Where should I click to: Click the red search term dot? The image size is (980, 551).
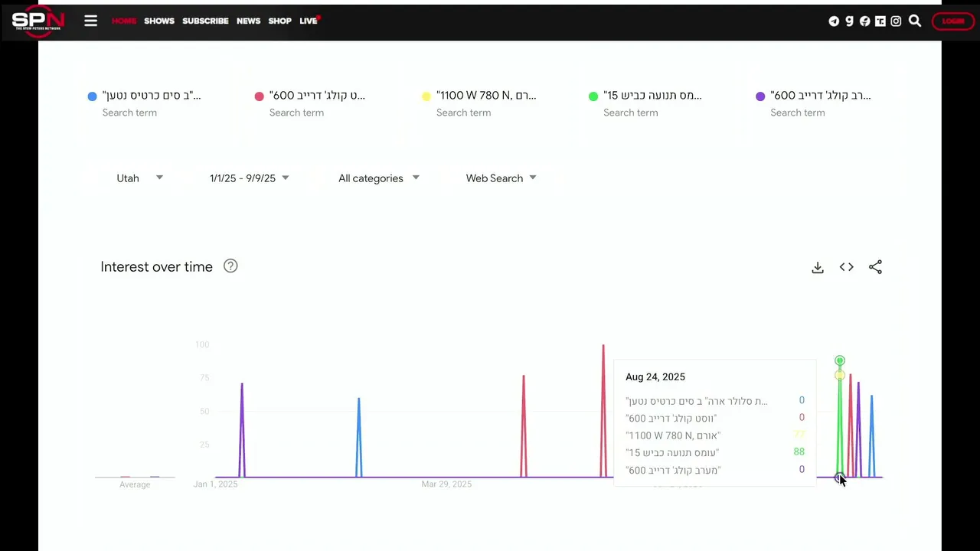[x=260, y=96]
